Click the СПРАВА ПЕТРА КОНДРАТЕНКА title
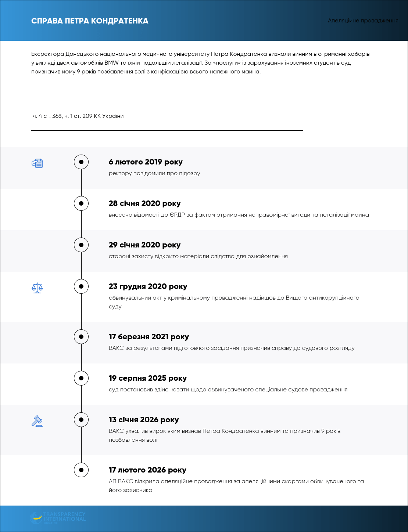The width and height of the screenshot is (408, 532). pyautogui.click(x=90, y=21)
